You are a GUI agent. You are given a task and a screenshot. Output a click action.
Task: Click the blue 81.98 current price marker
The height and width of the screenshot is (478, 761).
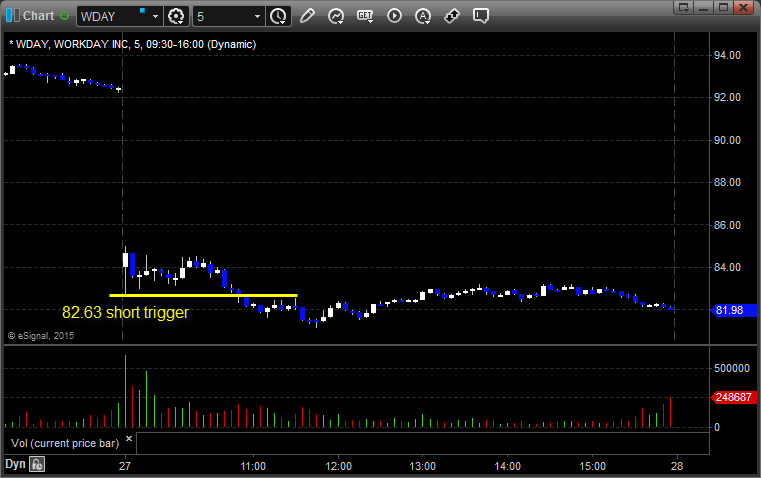tap(733, 310)
